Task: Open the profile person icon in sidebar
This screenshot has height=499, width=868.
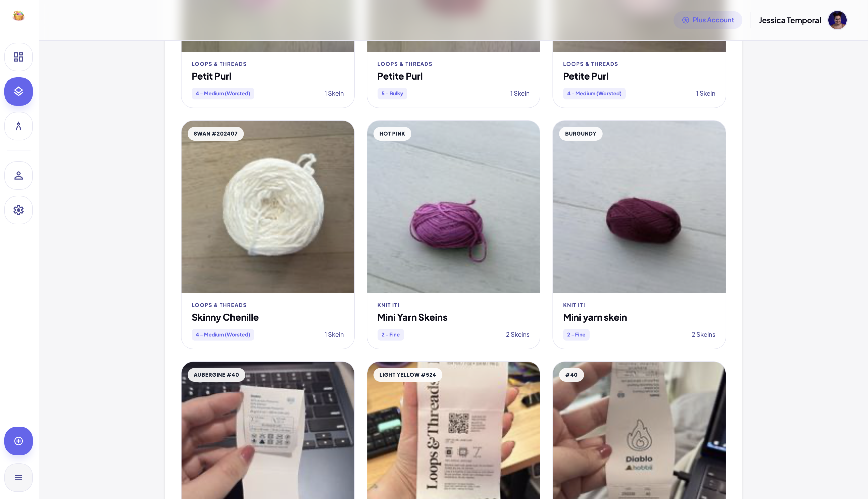Action: [18, 175]
